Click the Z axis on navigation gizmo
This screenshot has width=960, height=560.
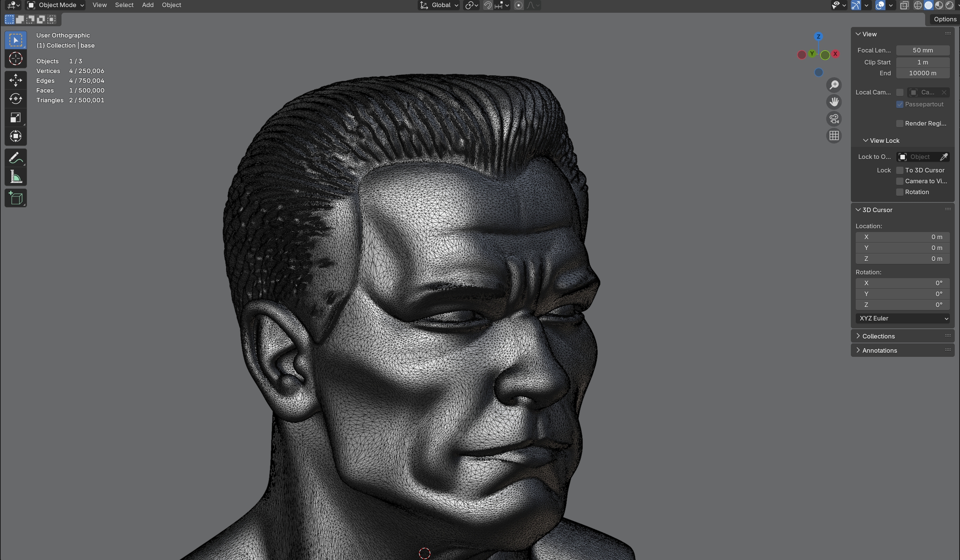[818, 37]
